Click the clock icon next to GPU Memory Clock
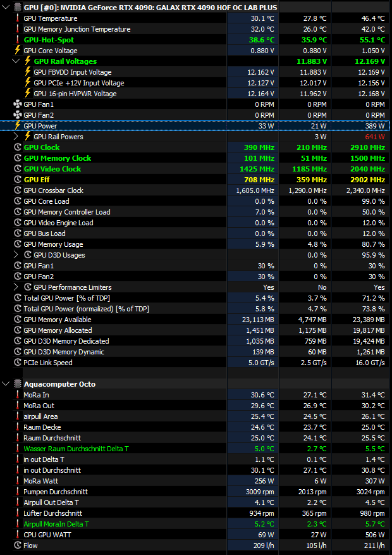 coord(17,158)
